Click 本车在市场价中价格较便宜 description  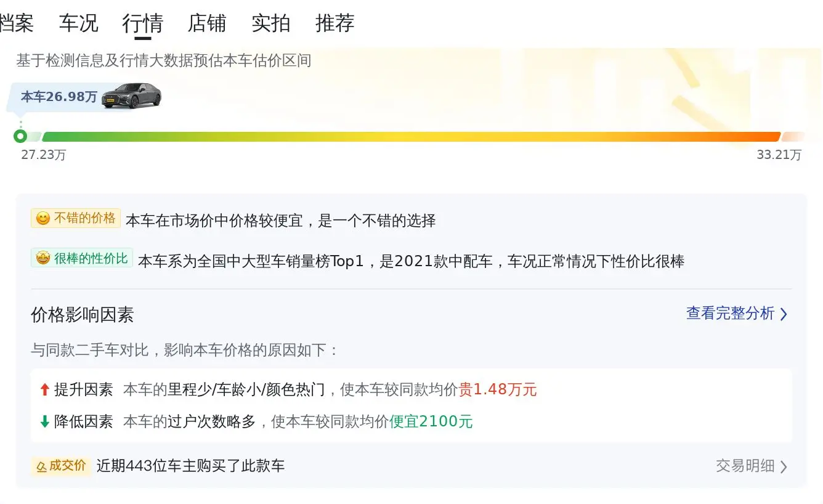tap(281, 221)
